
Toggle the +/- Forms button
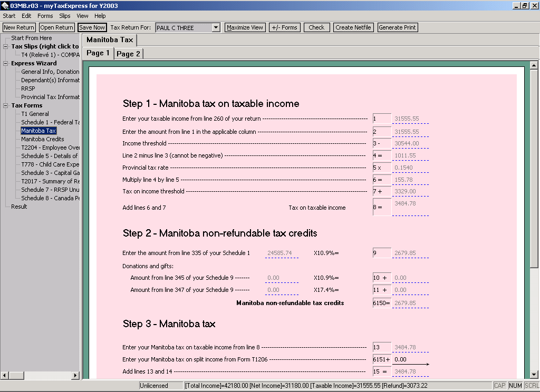(x=284, y=27)
